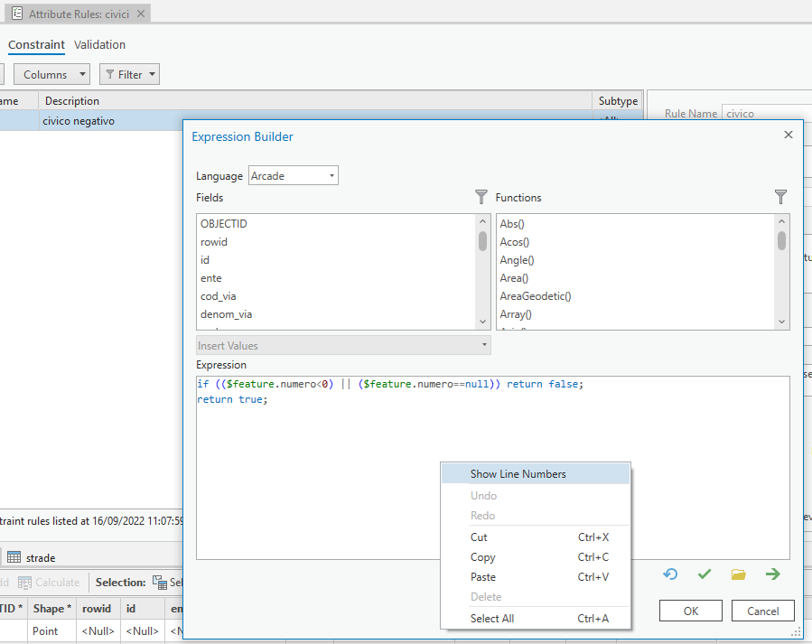Switch to the Validation tab

coord(99,44)
